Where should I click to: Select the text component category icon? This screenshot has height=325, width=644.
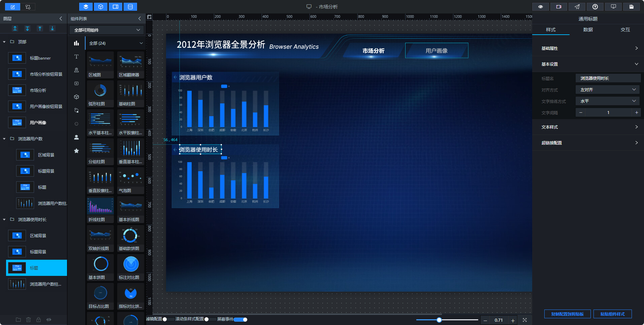click(76, 57)
